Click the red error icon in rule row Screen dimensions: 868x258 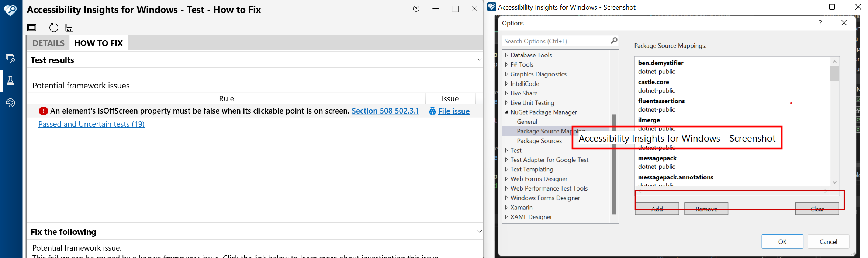click(x=44, y=111)
